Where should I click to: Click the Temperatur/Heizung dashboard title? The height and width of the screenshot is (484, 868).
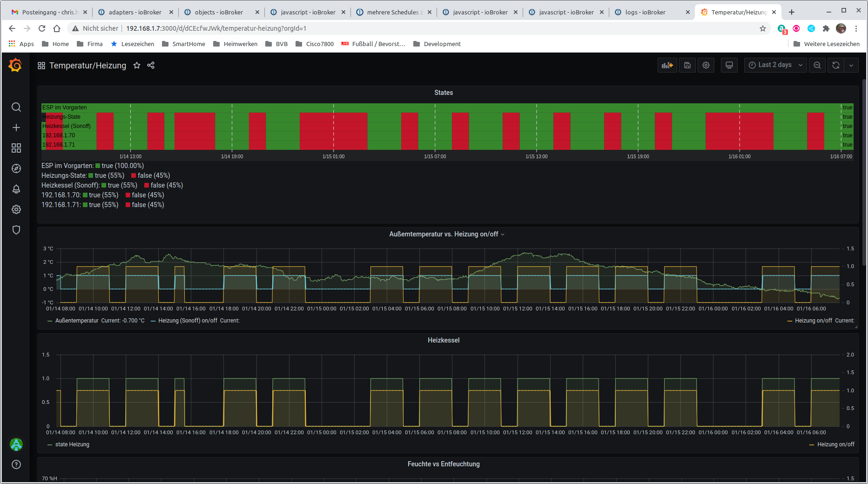87,66
